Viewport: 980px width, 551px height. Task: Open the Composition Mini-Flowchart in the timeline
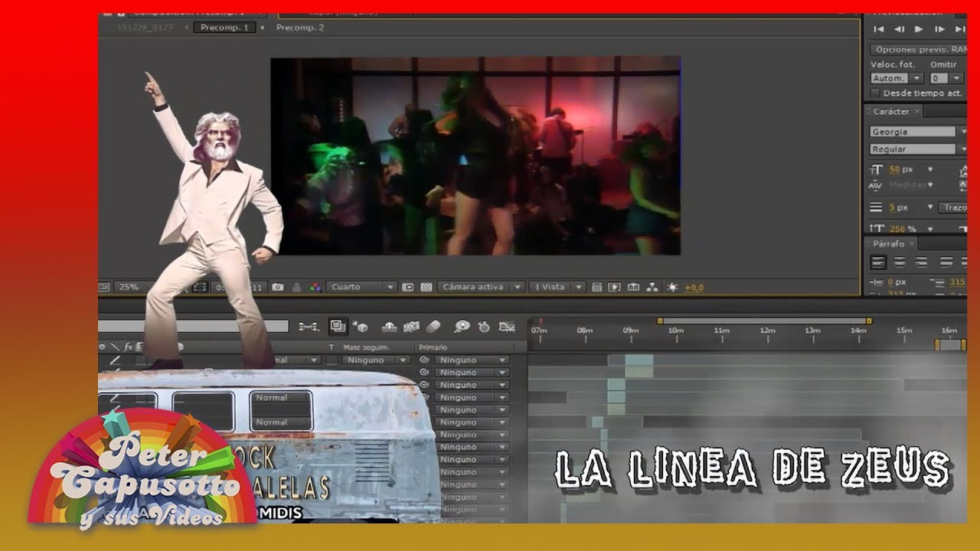point(309,327)
